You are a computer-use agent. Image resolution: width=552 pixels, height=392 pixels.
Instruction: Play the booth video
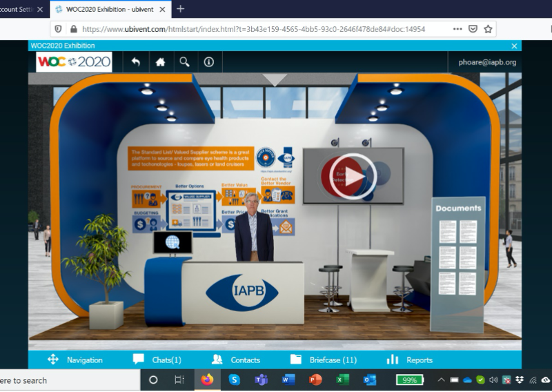353,176
